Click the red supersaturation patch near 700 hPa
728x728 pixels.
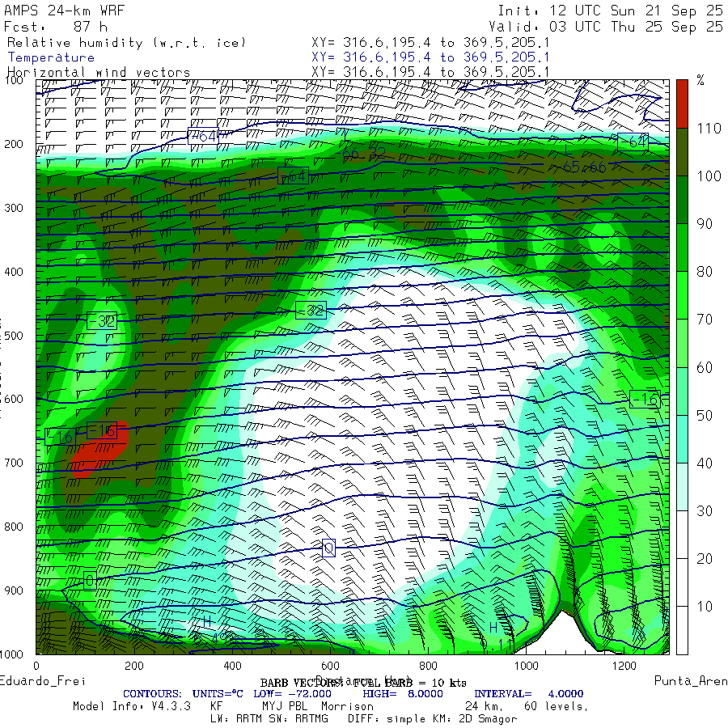point(99,450)
